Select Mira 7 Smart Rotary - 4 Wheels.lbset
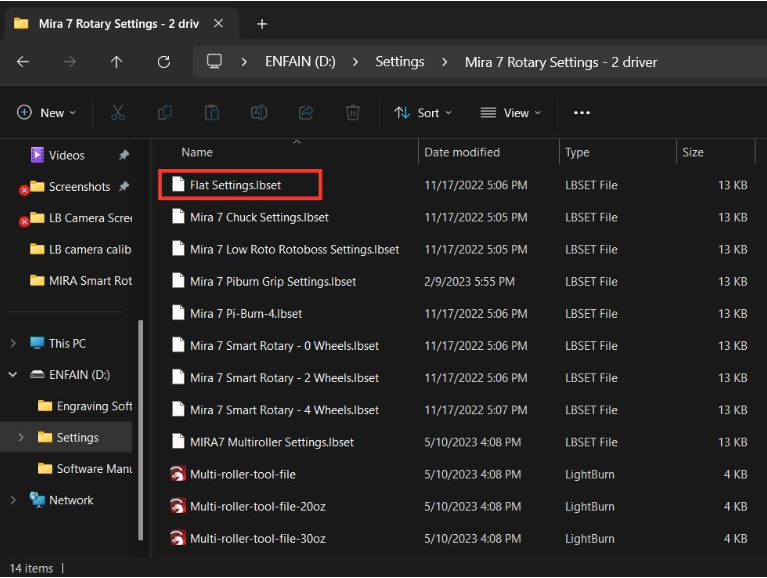The height and width of the screenshot is (578, 767). [284, 410]
